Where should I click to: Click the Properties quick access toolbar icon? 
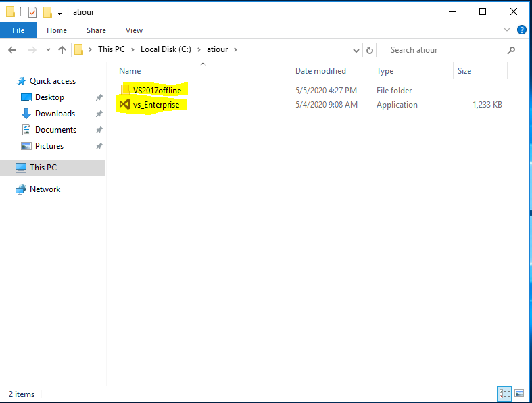(x=32, y=12)
